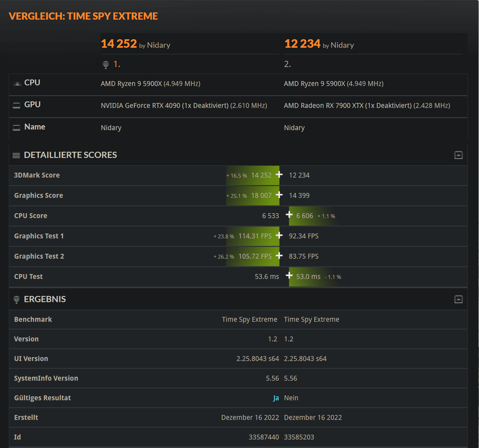
Task: Open the 12 234 score result
Action: coord(302,43)
